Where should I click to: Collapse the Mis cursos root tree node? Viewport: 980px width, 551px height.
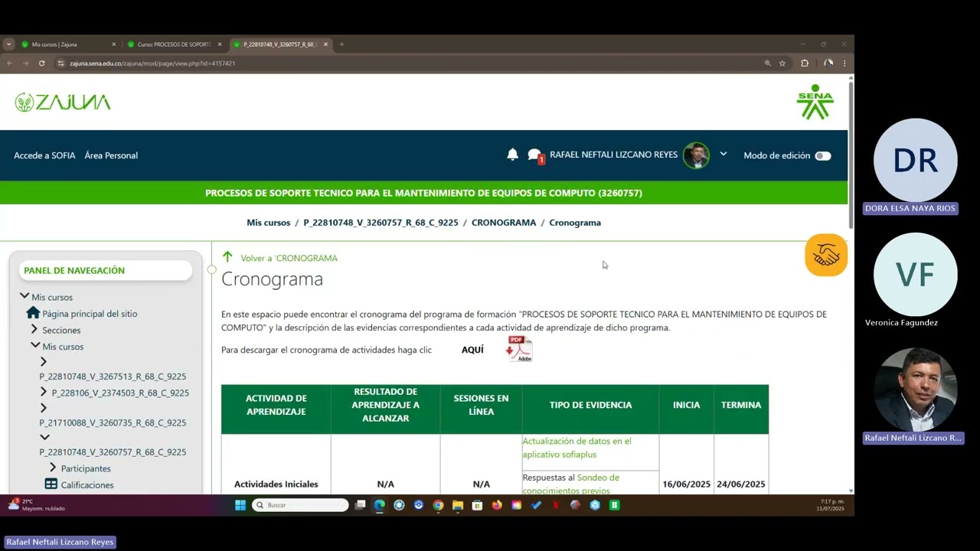click(24, 296)
